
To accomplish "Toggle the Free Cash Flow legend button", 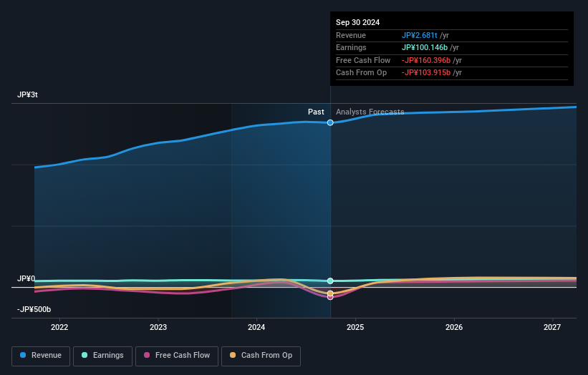I will [x=177, y=356].
